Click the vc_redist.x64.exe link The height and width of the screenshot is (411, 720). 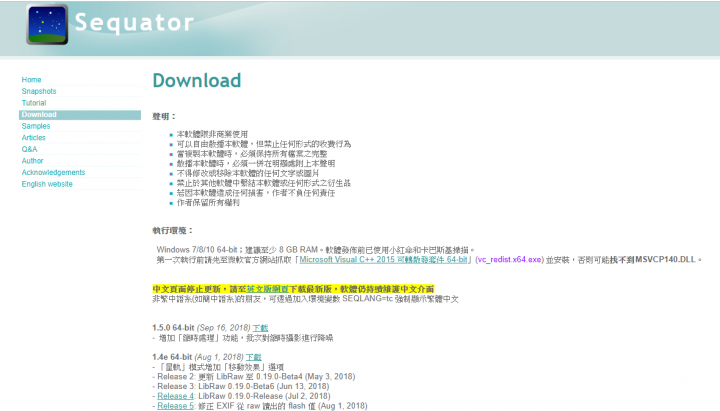point(510,259)
